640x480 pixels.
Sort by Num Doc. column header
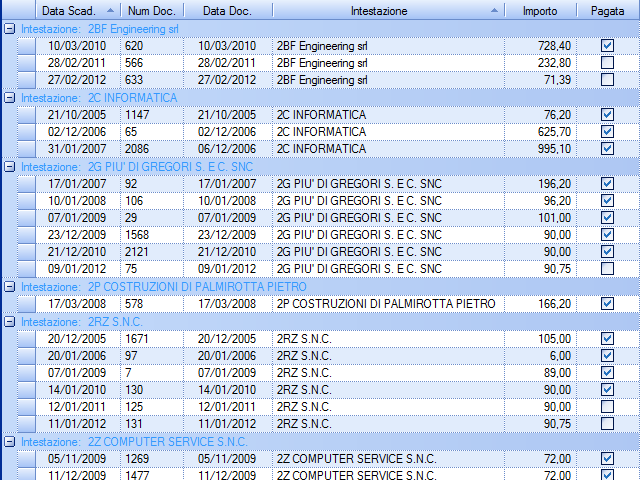tap(152, 11)
